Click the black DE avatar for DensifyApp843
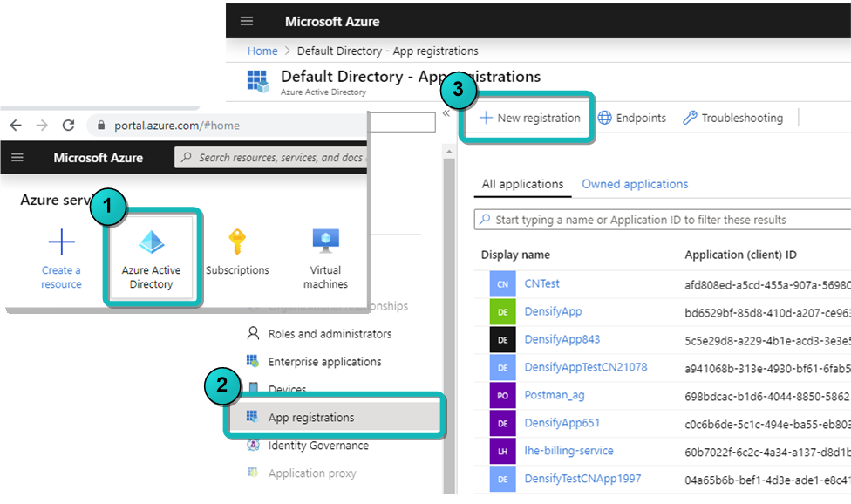This screenshot has height=504, width=851. [x=502, y=339]
